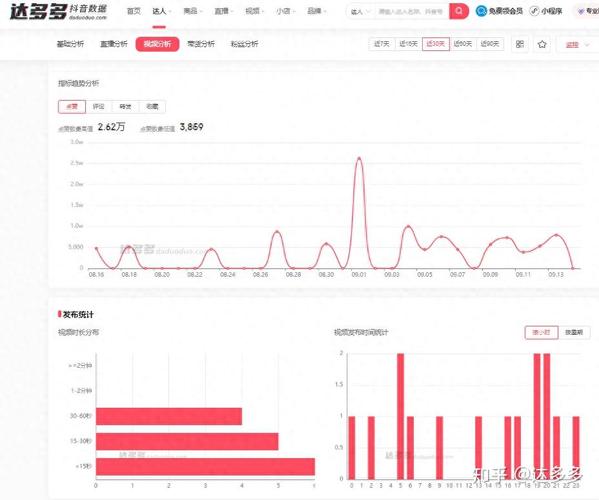The image size is (599, 500).
Task: Click the star favorite icon
Action: 542,44
